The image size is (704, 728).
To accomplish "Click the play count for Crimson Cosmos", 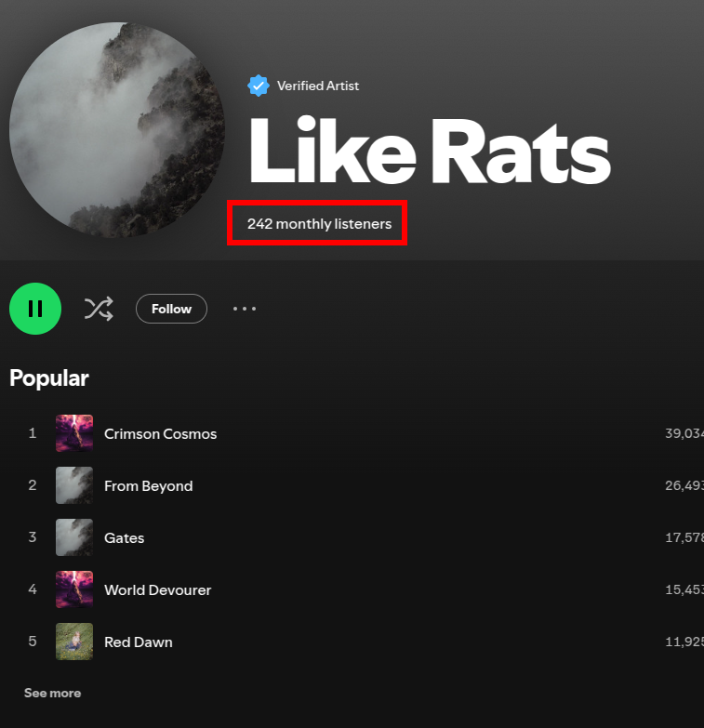I will click(x=684, y=433).
